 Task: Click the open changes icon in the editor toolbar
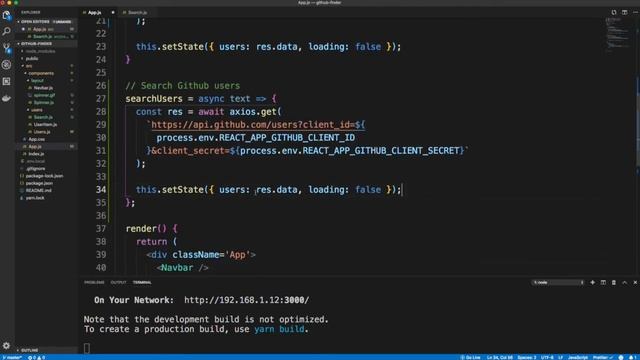pyautogui.click(x=614, y=12)
